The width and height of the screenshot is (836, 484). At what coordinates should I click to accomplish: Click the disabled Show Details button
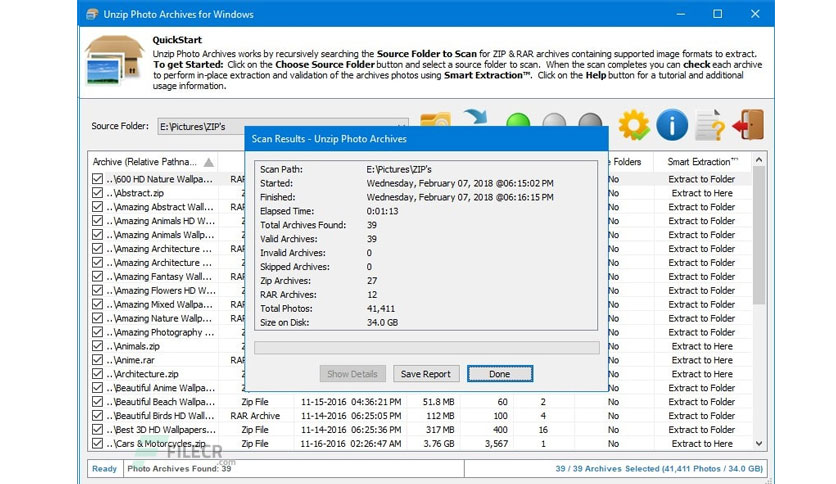tap(352, 374)
